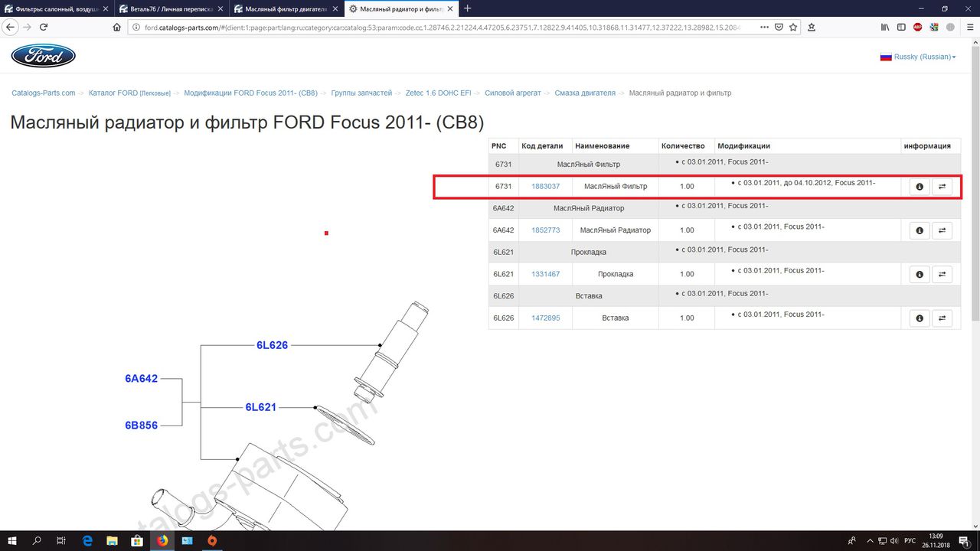This screenshot has width=980, height=551.
Task: Open Adblock Plus extension
Action: [x=918, y=27]
